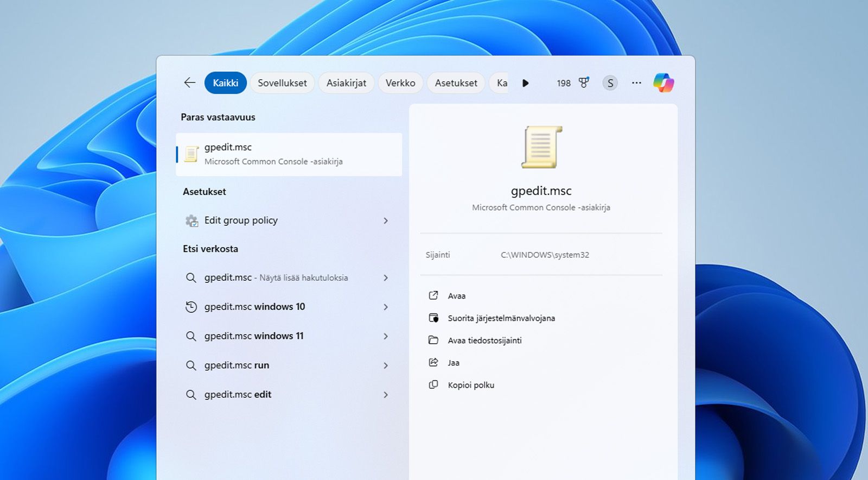The width and height of the screenshot is (868, 480).
Task: Click the 198 rewards points number
Action: [x=564, y=83]
